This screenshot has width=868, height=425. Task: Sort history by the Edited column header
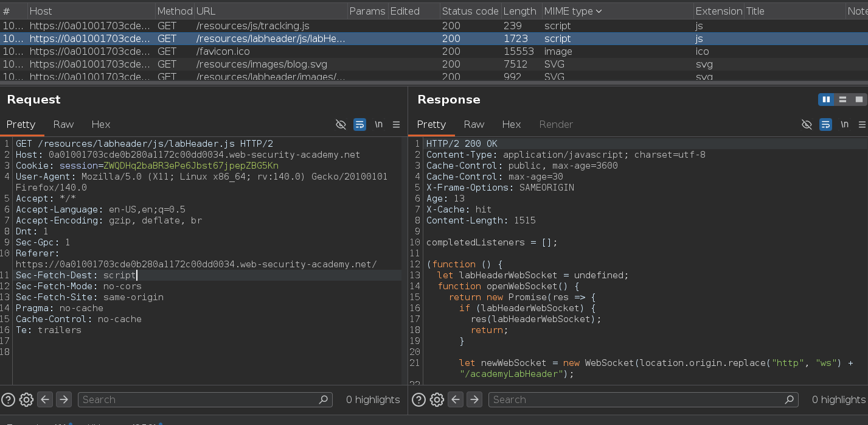coord(413,11)
